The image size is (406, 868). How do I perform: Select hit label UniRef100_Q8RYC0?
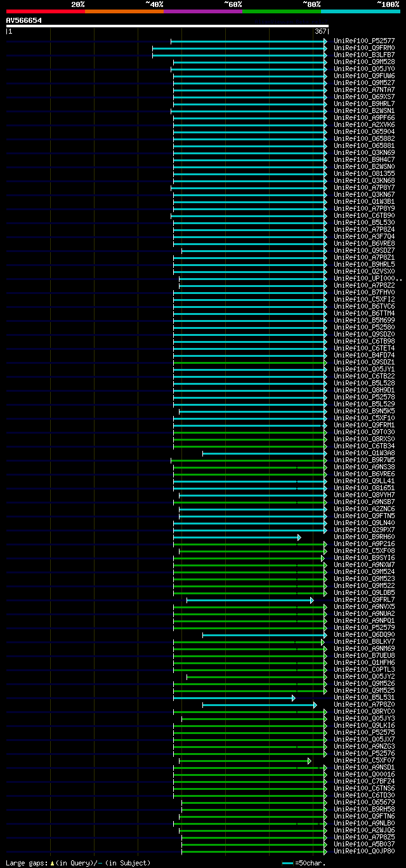[364, 711]
